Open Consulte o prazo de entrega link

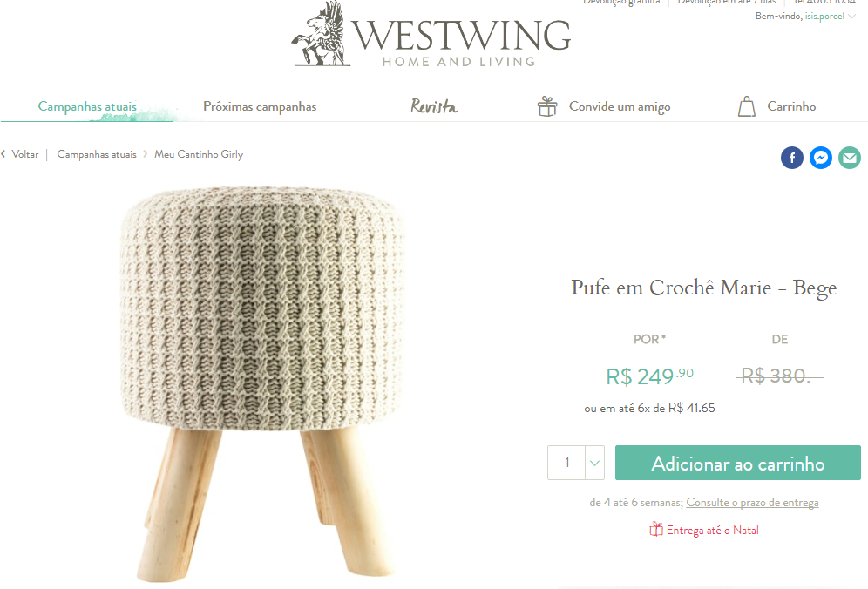(752, 503)
